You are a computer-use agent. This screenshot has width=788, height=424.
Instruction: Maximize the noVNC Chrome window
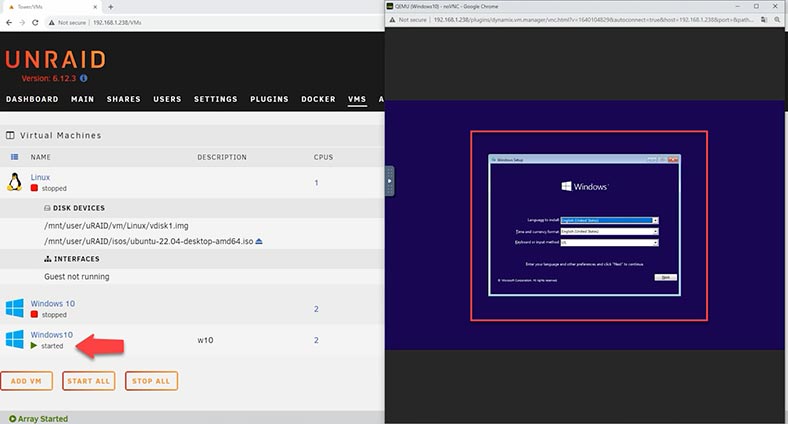[756, 7]
